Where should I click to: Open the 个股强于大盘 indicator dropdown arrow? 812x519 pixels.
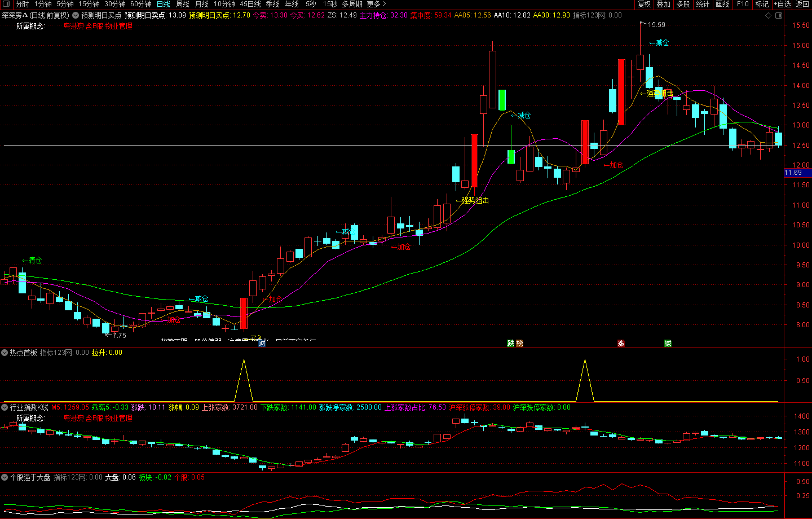[5, 477]
